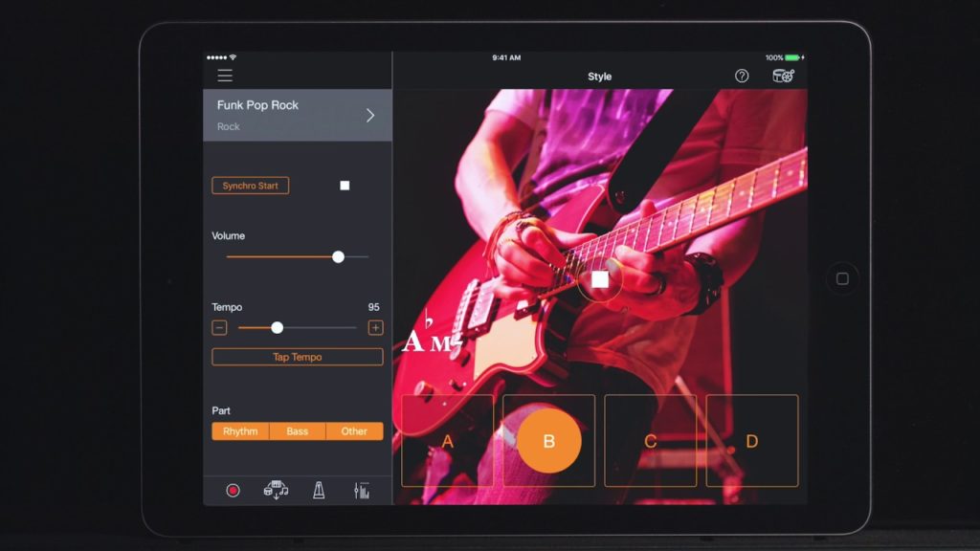The height and width of the screenshot is (551, 980).
Task: Open the drum kit settings icon
Action: click(783, 76)
